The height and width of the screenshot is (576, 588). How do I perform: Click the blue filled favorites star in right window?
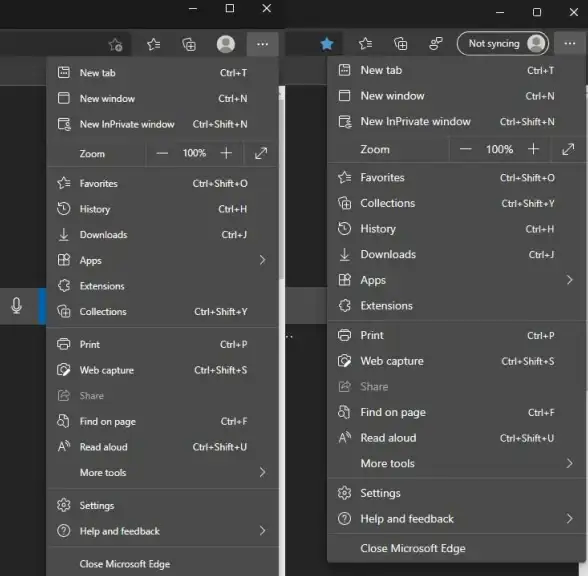(327, 44)
